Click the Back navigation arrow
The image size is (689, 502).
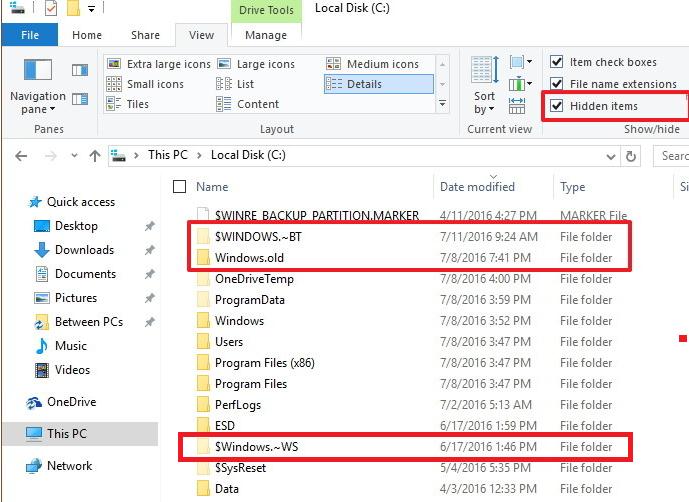tap(21, 156)
